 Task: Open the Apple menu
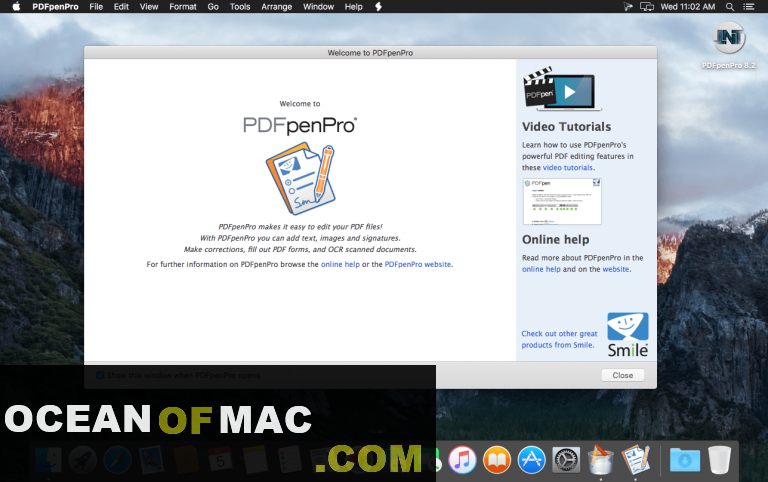click(16, 6)
